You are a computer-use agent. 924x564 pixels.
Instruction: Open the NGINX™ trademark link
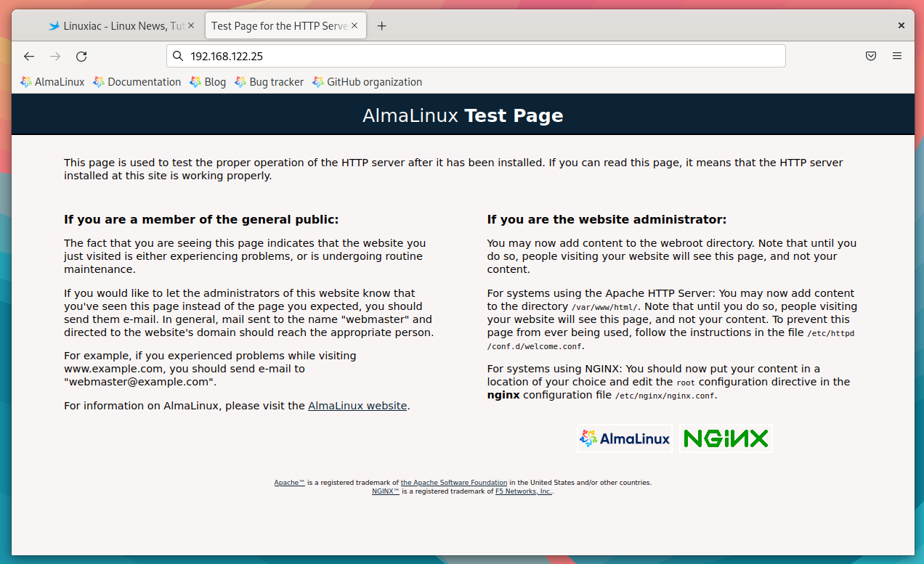click(386, 491)
